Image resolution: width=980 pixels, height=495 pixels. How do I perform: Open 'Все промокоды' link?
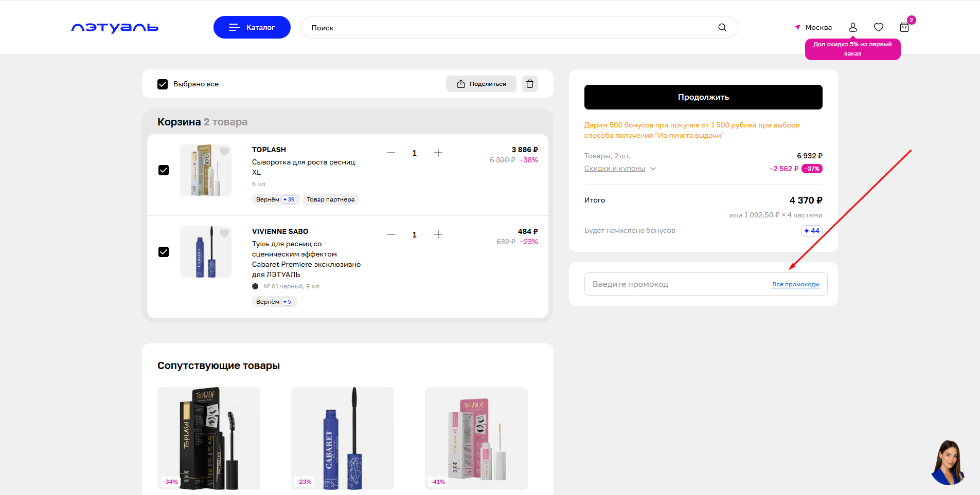coord(795,284)
